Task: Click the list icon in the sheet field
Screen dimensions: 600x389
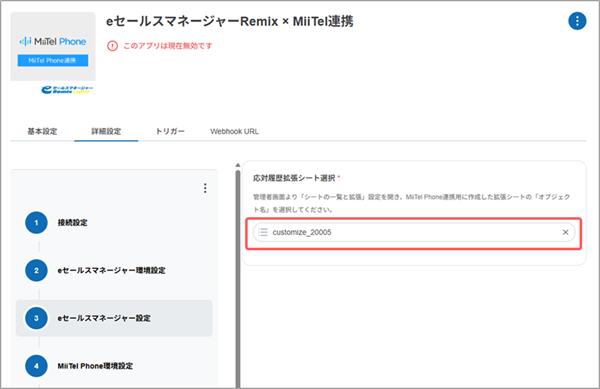Action: click(x=263, y=232)
